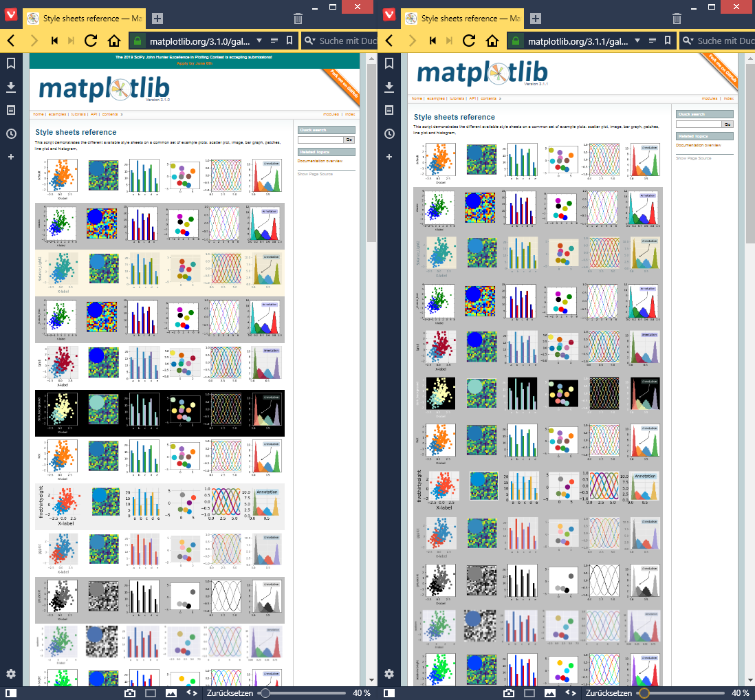Viewport: 755px width, 700px height.
Task: Open image loading settings in status bar
Action: (x=170, y=694)
